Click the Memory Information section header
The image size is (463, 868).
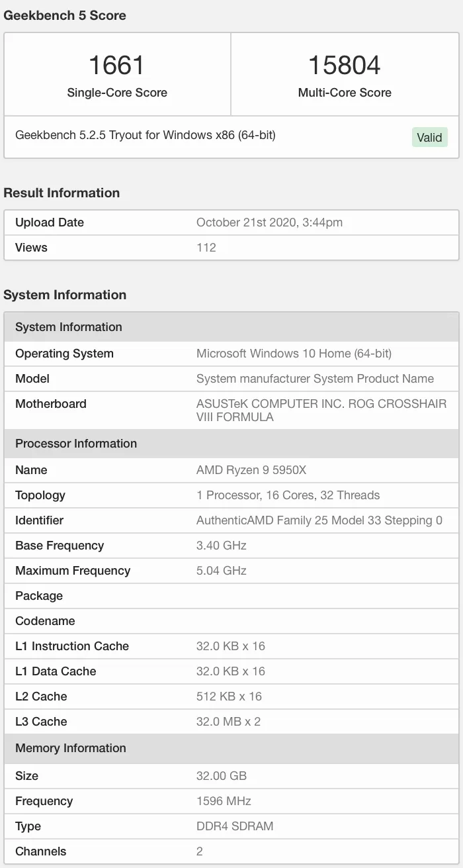click(232, 748)
